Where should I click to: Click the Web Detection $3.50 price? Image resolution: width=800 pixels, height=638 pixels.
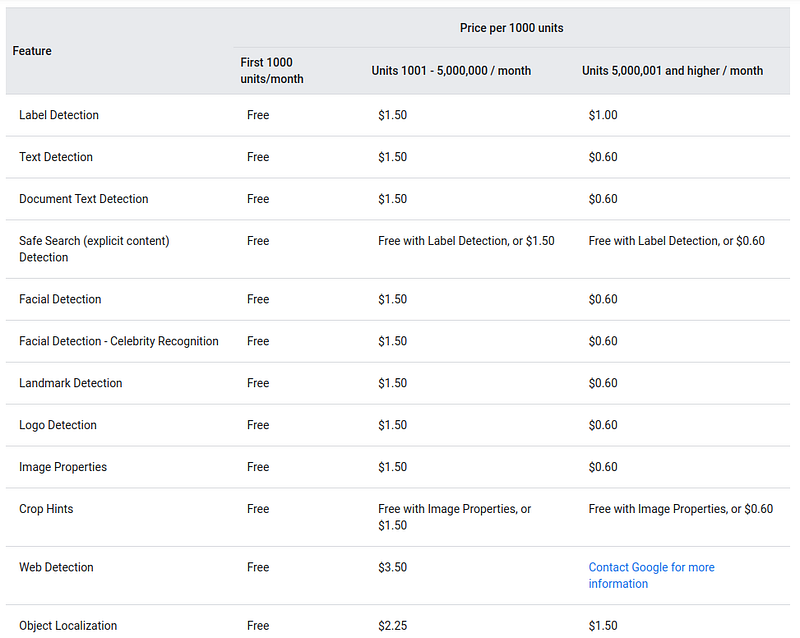click(x=392, y=567)
